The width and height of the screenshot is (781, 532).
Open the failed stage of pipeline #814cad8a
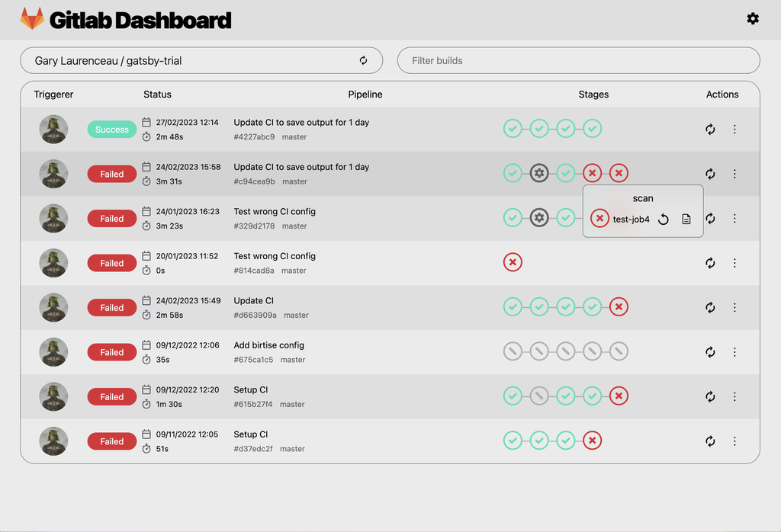(513, 261)
